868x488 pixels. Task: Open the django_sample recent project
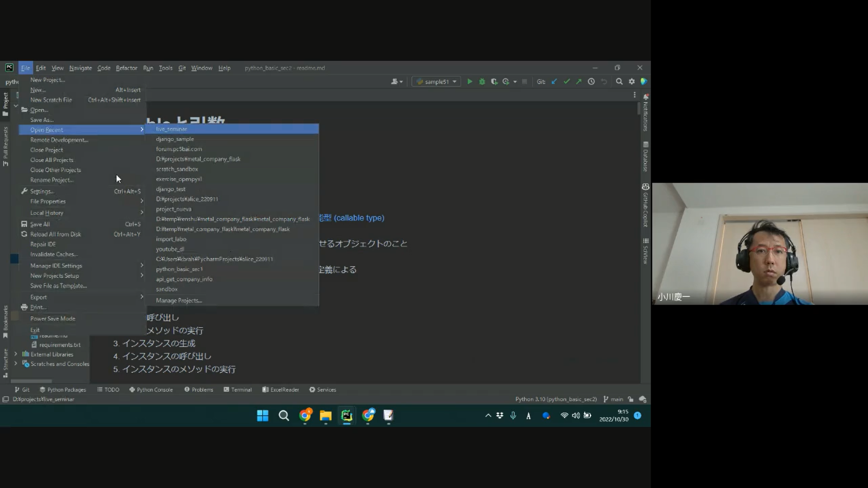pos(175,139)
